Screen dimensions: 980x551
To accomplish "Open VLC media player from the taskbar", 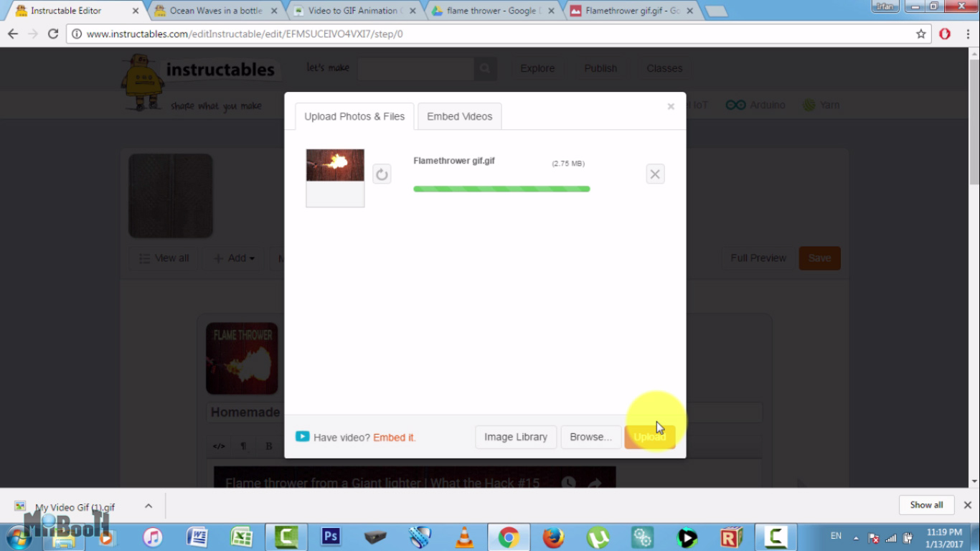I will [x=465, y=537].
